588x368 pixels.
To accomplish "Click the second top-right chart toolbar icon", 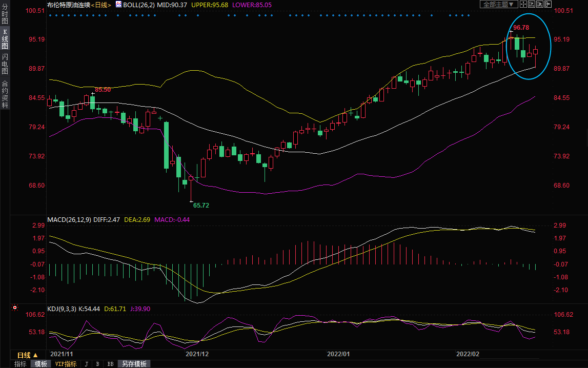I will [532, 4].
